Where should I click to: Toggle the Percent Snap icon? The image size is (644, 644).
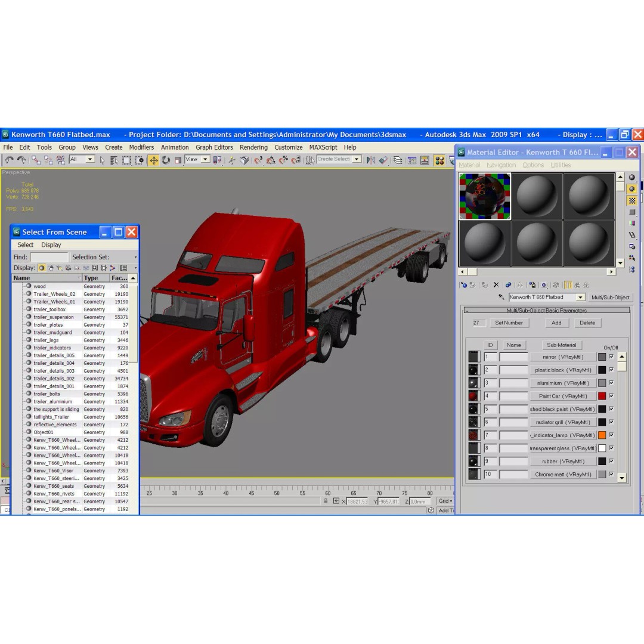(283, 160)
